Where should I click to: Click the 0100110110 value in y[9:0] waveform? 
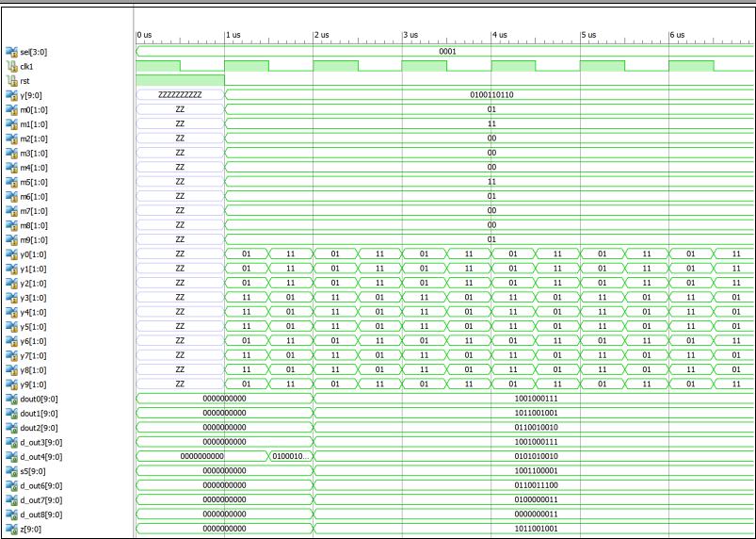point(491,95)
